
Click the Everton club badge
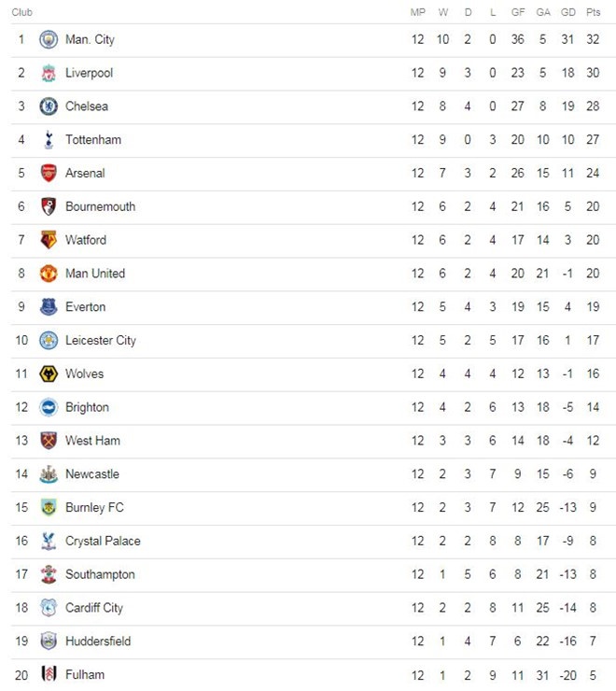click(49, 307)
